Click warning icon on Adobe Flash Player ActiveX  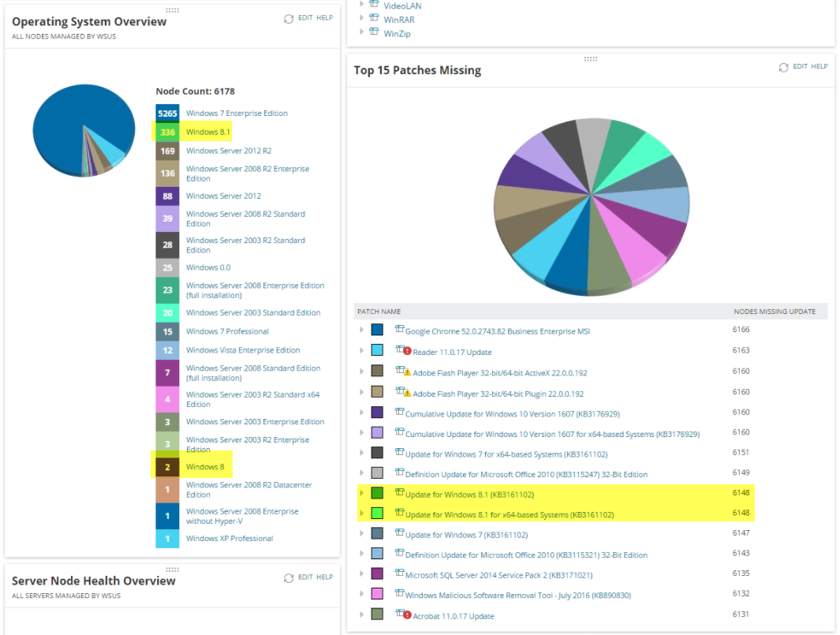407,372
